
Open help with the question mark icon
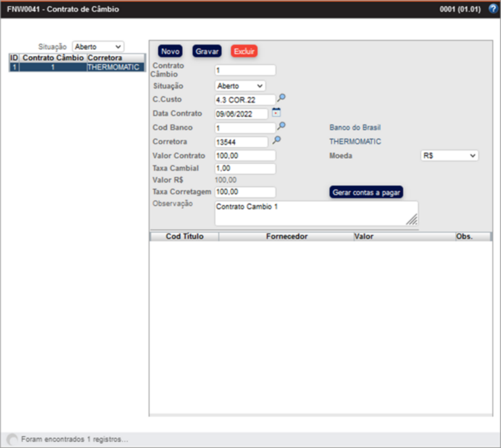pyautogui.click(x=492, y=9)
